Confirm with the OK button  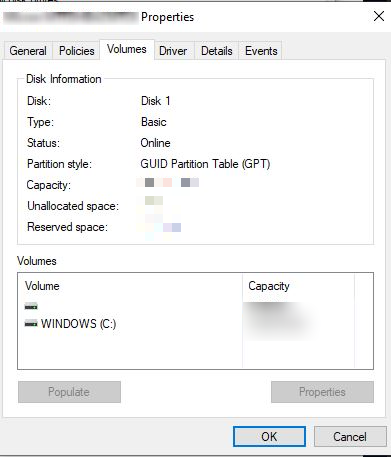coord(269,436)
